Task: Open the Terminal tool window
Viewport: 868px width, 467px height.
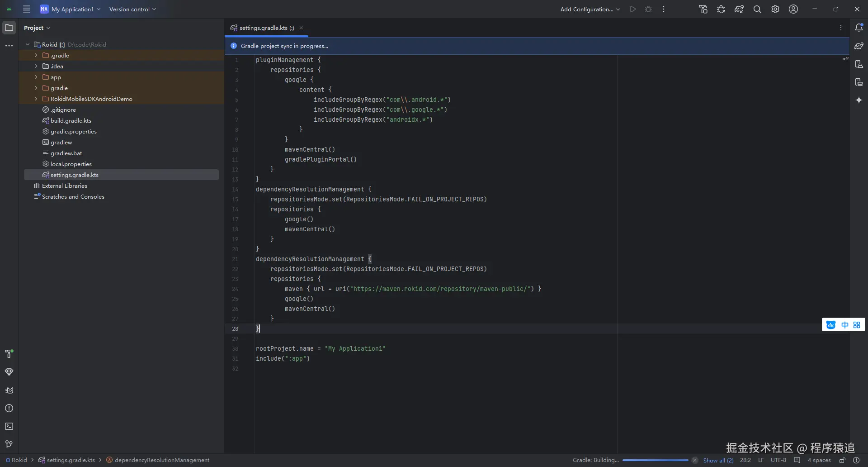Action: 9,426
